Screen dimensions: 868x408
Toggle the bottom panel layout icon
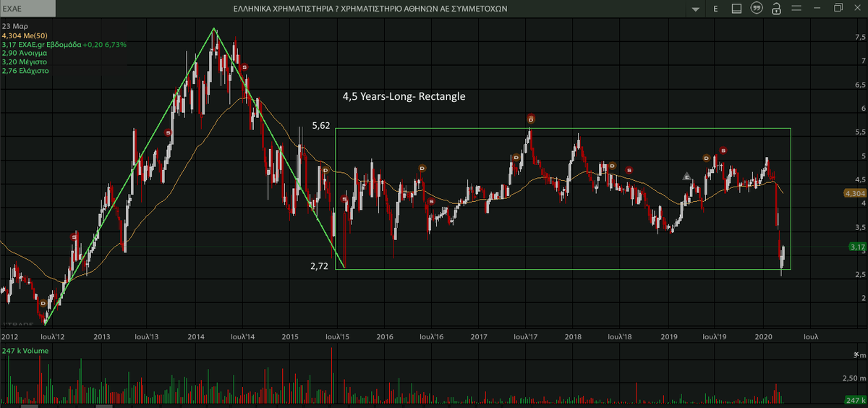tap(736, 9)
